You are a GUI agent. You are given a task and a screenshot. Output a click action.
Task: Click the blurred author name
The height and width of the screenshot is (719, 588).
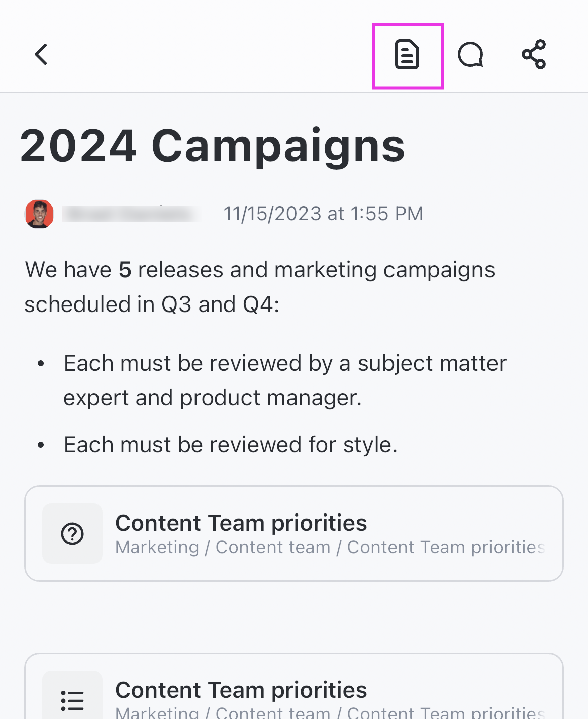[131, 214]
